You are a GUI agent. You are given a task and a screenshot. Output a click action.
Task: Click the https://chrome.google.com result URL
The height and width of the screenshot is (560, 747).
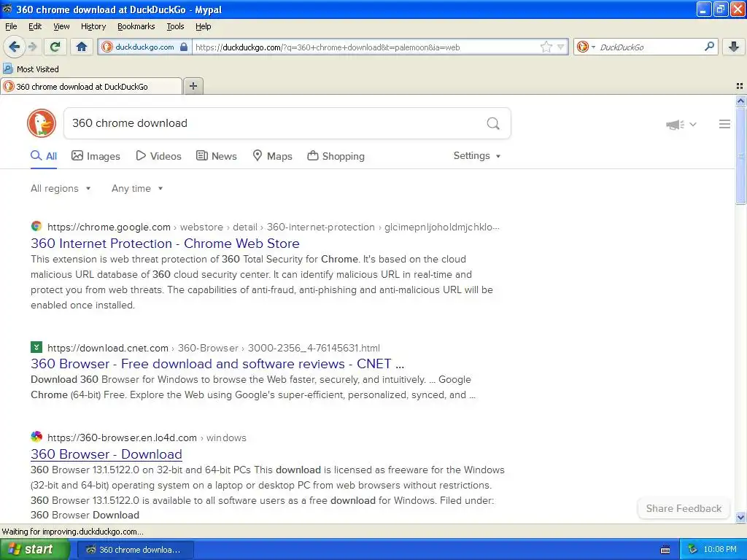pyautogui.click(x=109, y=227)
